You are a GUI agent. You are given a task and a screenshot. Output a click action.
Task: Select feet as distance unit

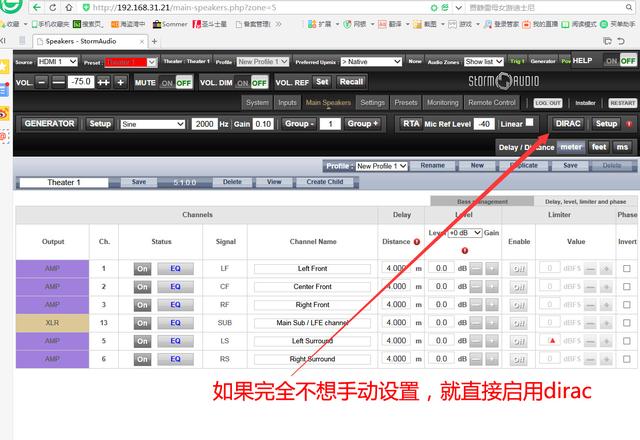[599, 147]
